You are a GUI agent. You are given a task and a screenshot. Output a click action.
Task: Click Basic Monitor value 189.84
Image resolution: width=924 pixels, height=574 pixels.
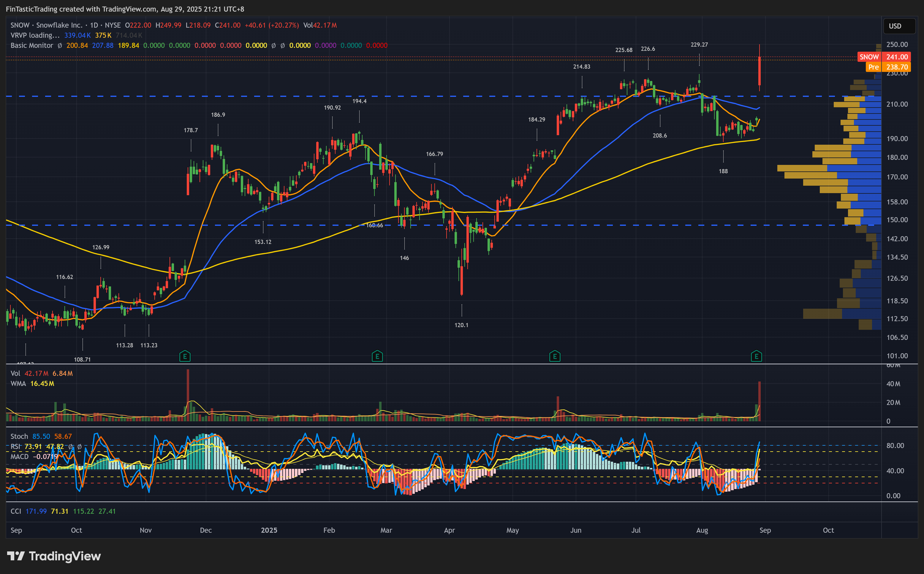[129, 45]
